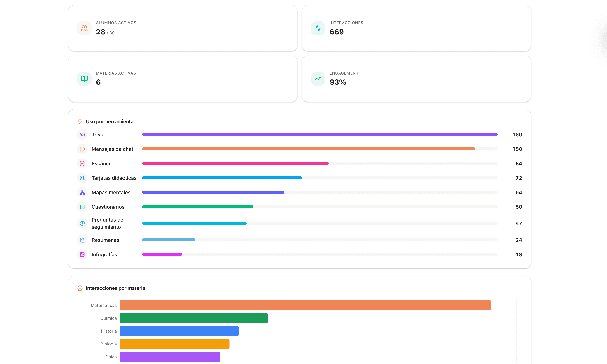607x364 pixels.
Task: Click the Historia blue chart bar
Action: (x=179, y=331)
